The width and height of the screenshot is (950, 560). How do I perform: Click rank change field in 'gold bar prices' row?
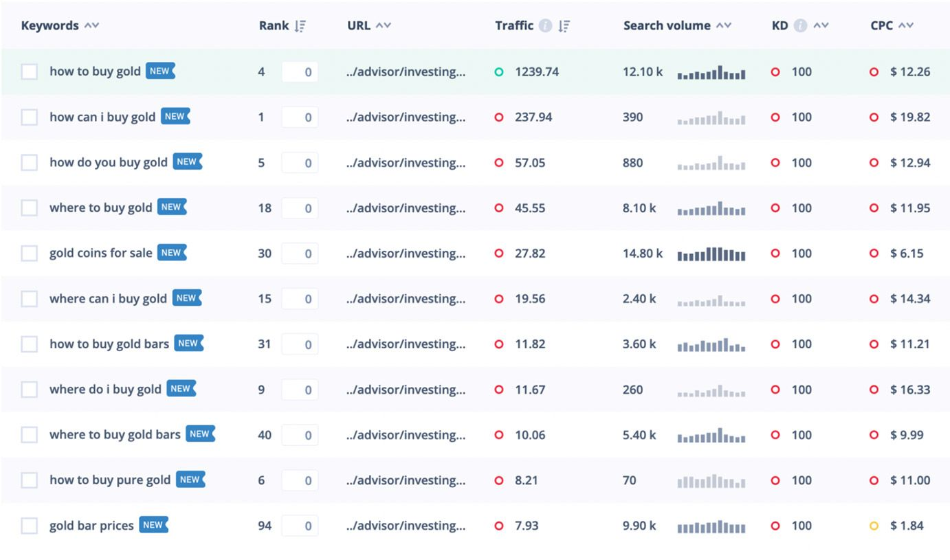click(x=300, y=526)
